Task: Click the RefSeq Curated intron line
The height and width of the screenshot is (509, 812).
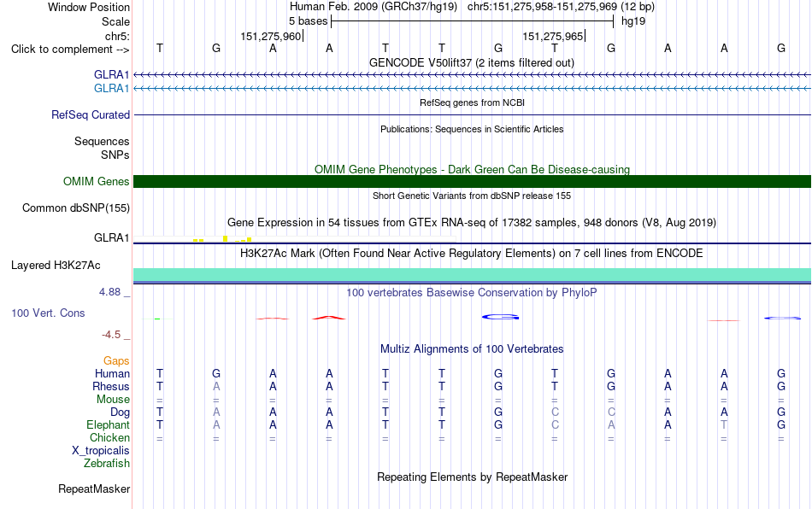Action: point(472,114)
